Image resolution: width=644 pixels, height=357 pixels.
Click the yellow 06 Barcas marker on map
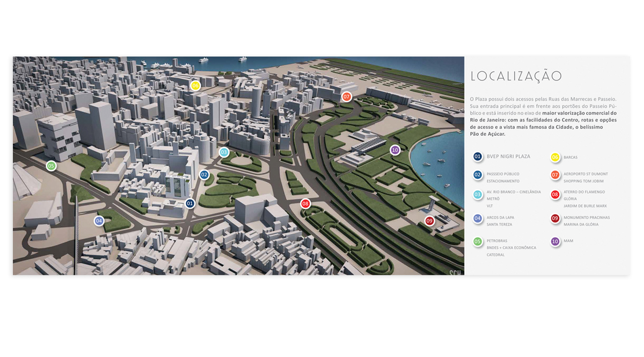point(196,85)
